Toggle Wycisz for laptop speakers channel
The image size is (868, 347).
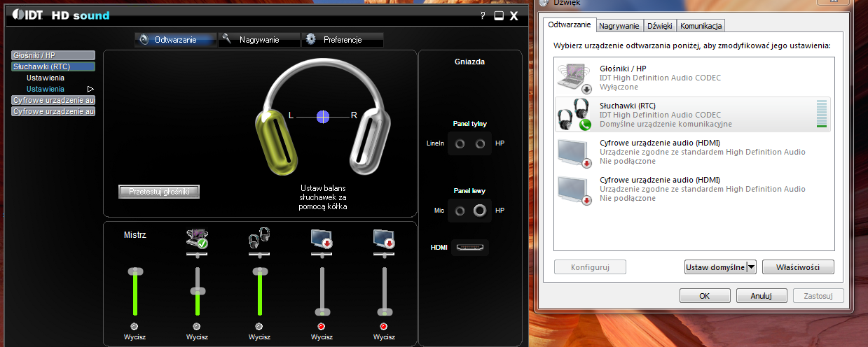coord(197,327)
